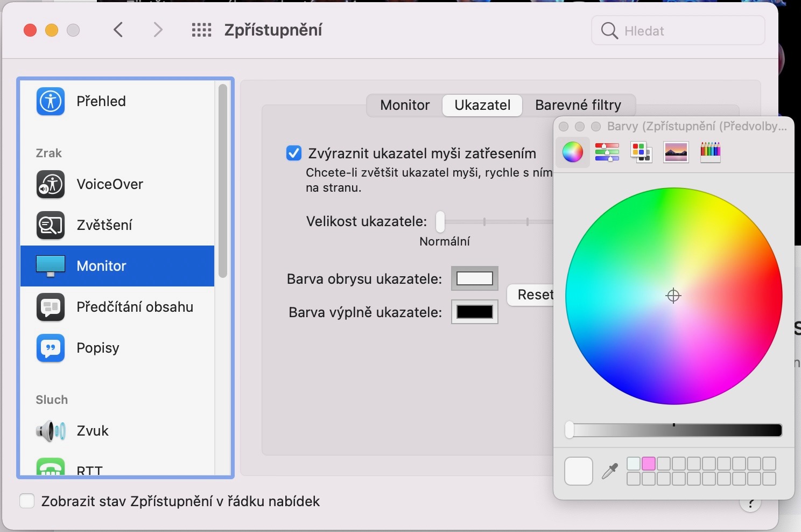The width and height of the screenshot is (801, 532).
Task: Enable show Accessibility status in menu bar
Action: click(x=27, y=501)
